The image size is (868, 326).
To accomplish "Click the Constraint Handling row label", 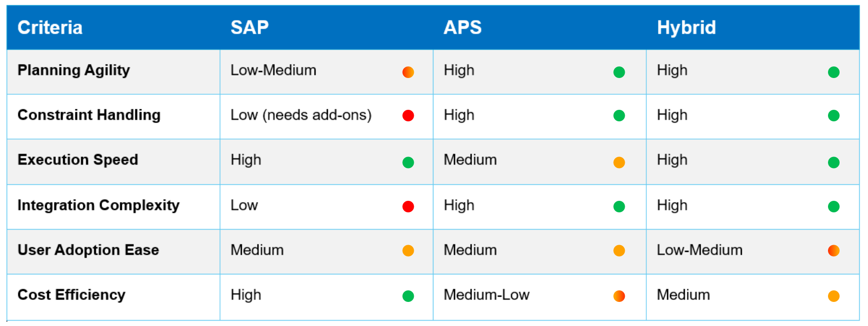I will click(89, 115).
